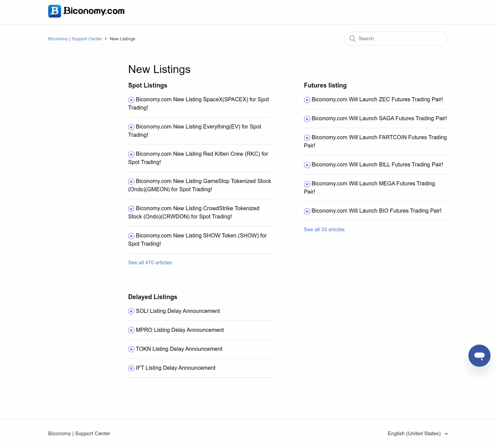Click star icon beside SHOW Token listing

click(131, 236)
